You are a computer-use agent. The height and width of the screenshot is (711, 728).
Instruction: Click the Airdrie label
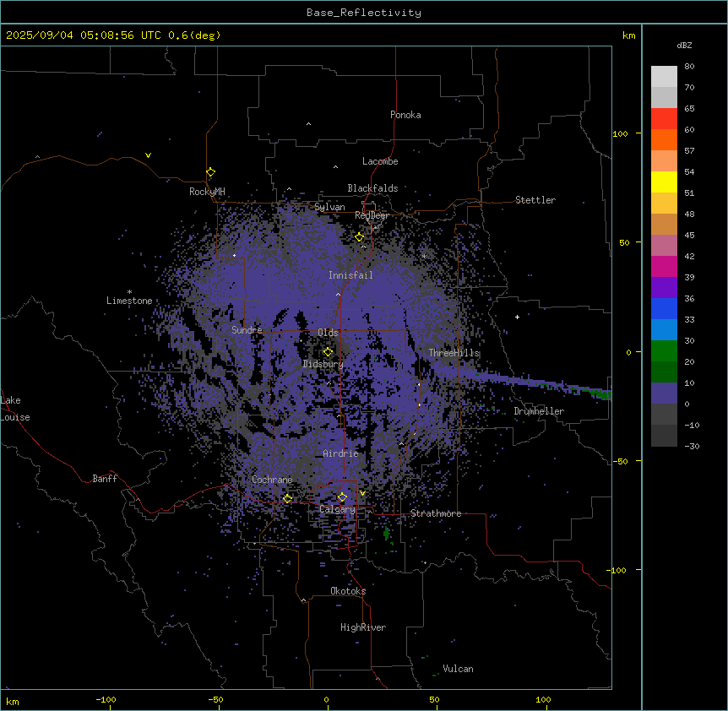coord(340,453)
